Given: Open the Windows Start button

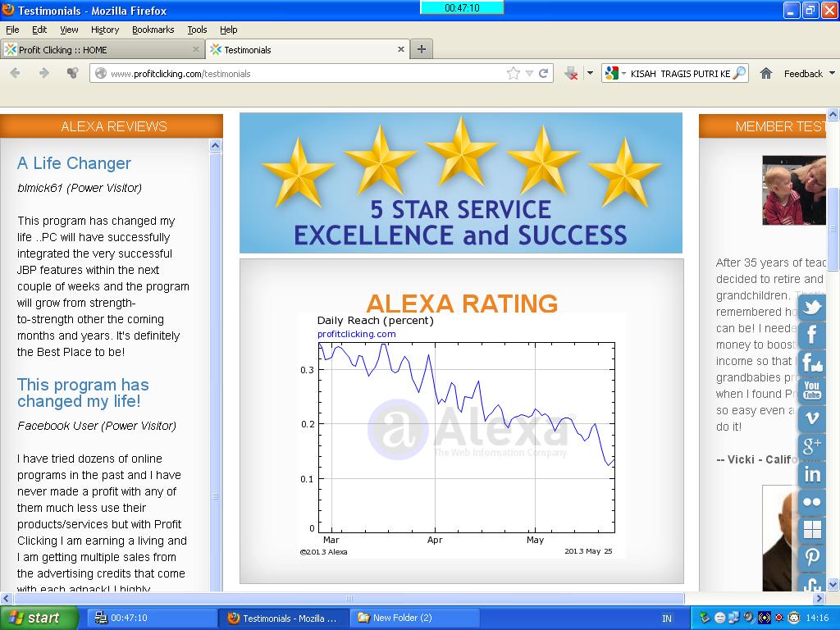Looking at the screenshot, I should [39, 618].
